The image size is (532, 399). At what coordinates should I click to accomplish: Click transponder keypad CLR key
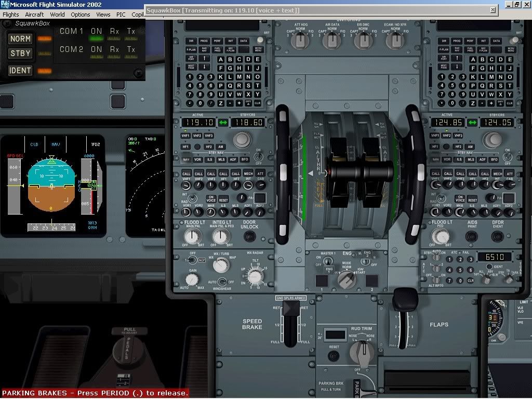click(x=471, y=281)
